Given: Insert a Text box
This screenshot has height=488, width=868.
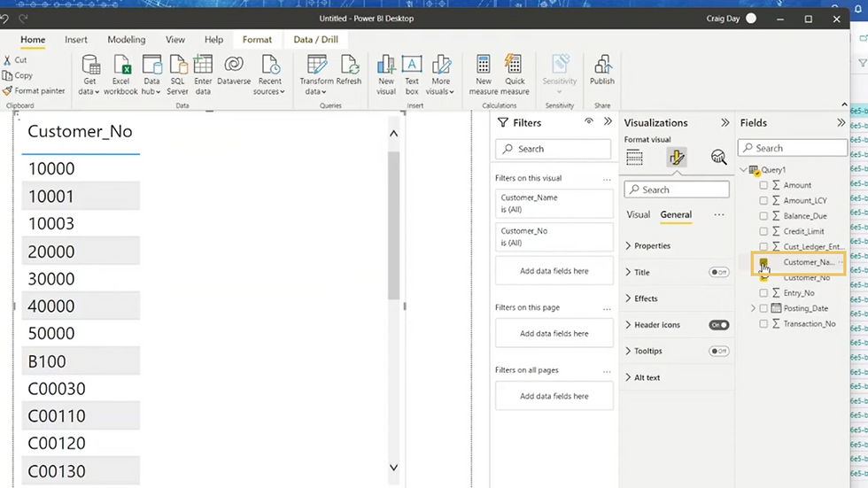Looking at the screenshot, I should pyautogui.click(x=411, y=75).
